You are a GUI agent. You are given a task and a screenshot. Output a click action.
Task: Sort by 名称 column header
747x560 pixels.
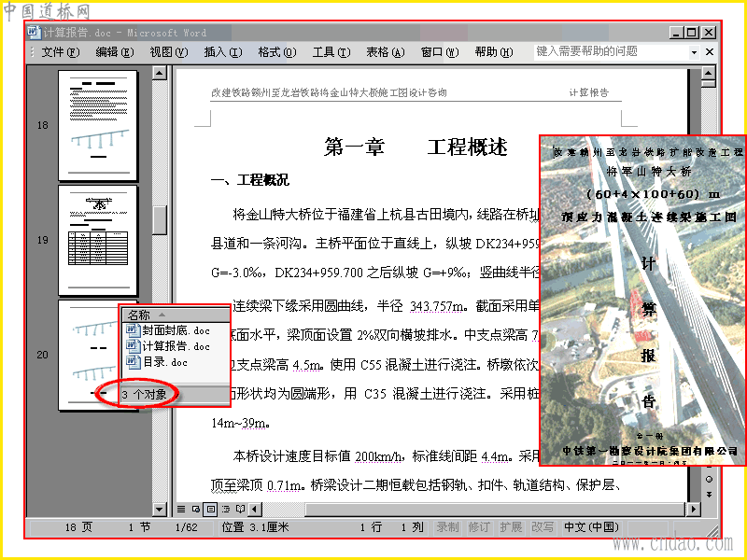point(176,315)
